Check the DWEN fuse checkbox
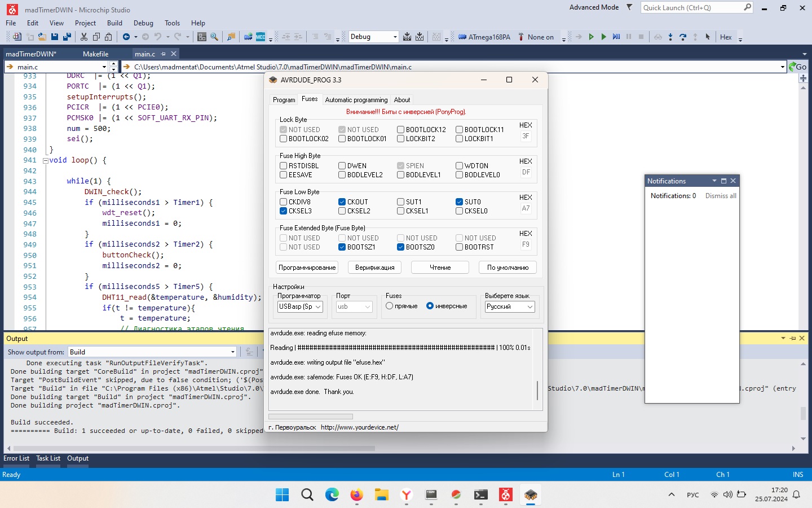Screen dimensions: 812x508 (x=342, y=166)
